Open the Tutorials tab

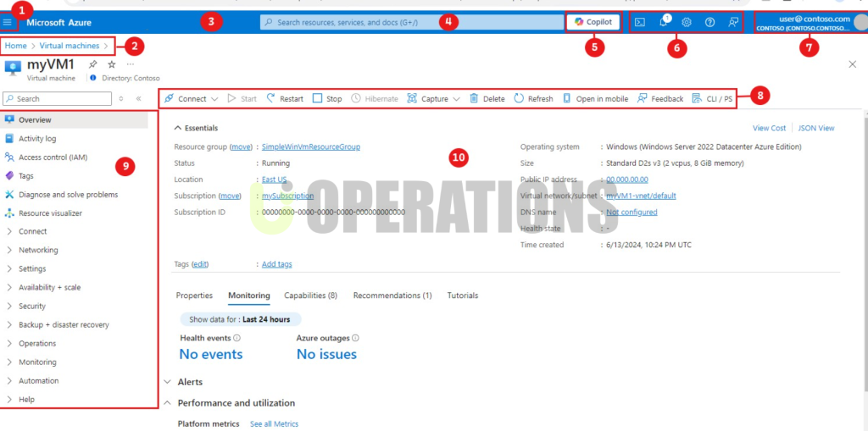463,296
